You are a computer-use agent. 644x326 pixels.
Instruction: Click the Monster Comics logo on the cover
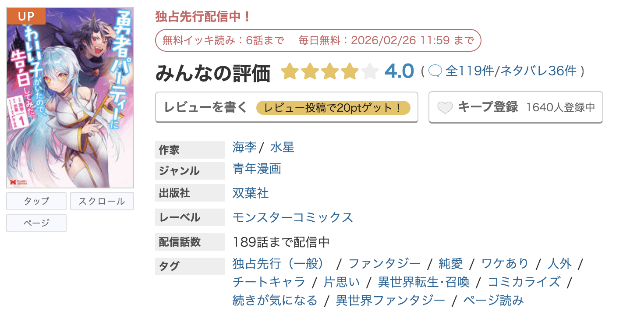pos(18,182)
